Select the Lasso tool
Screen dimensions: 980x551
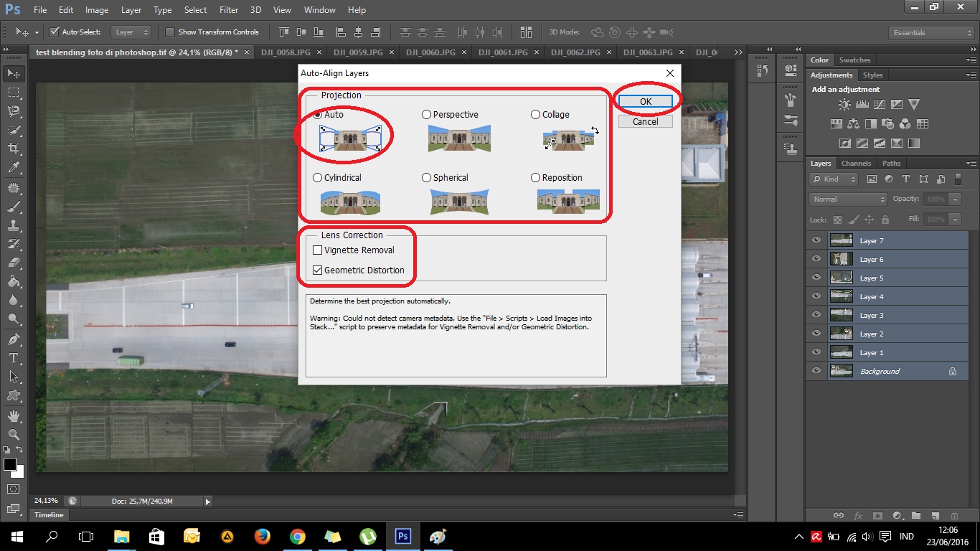coord(14,111)
